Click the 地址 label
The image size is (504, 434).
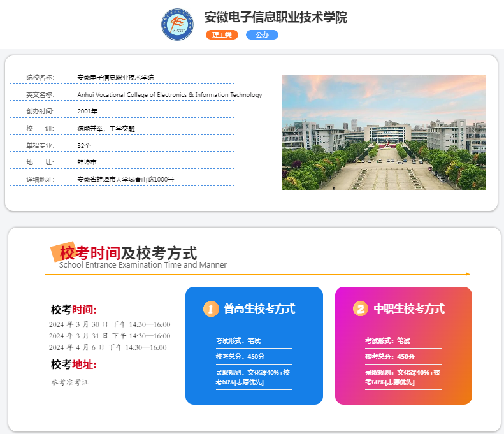coord(40,163)
